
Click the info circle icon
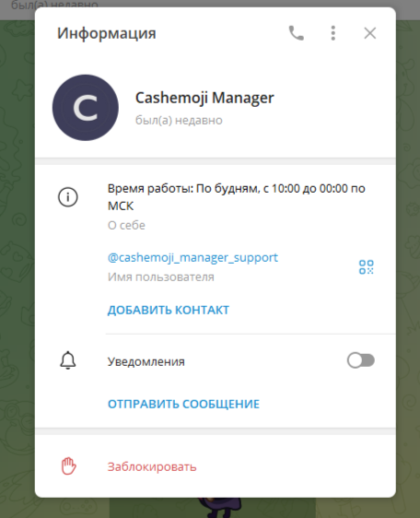(68, 197)
